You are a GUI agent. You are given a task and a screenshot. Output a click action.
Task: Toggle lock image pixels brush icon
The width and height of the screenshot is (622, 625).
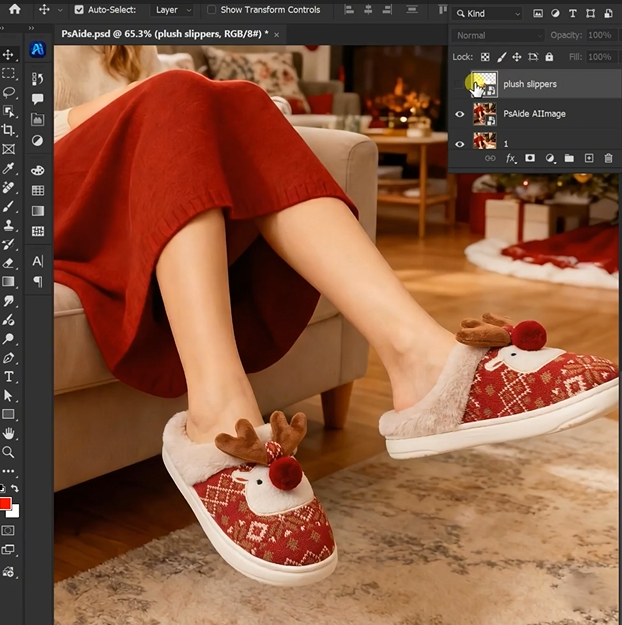502,57
